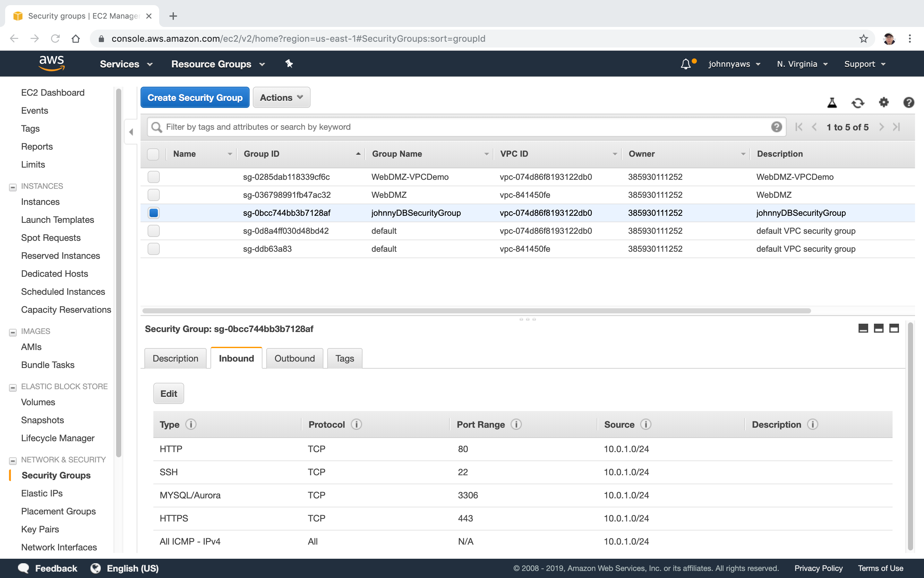Open the Terms of Use link

(x=880, y=568)
